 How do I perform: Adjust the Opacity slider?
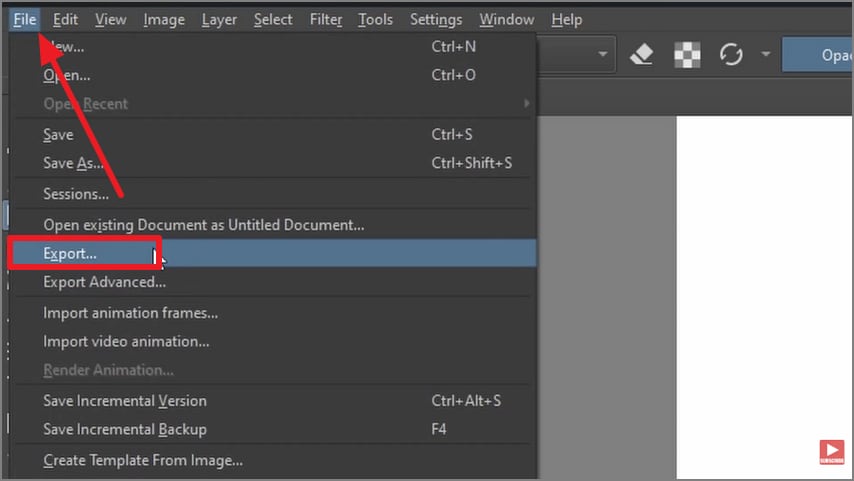[x=818, y=54]
